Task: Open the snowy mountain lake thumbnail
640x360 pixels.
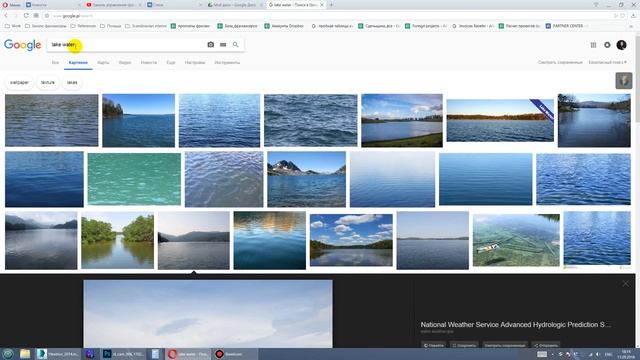Action: tap(307, 179)
